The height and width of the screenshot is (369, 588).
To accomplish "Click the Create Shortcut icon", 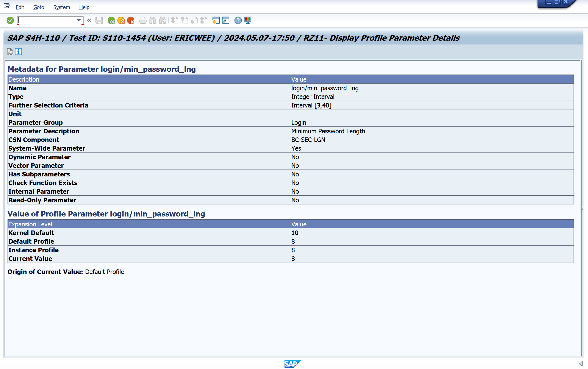I will point(226,20).
